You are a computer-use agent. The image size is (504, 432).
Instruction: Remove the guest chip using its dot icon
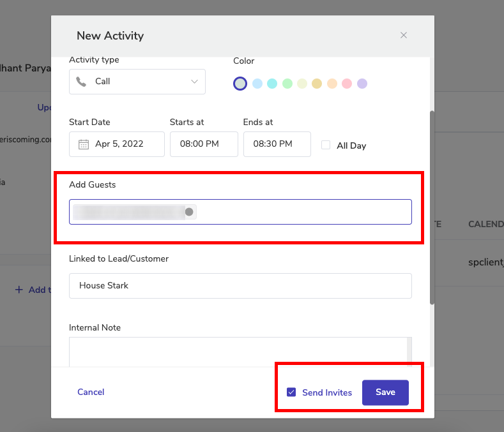[189, 212]
